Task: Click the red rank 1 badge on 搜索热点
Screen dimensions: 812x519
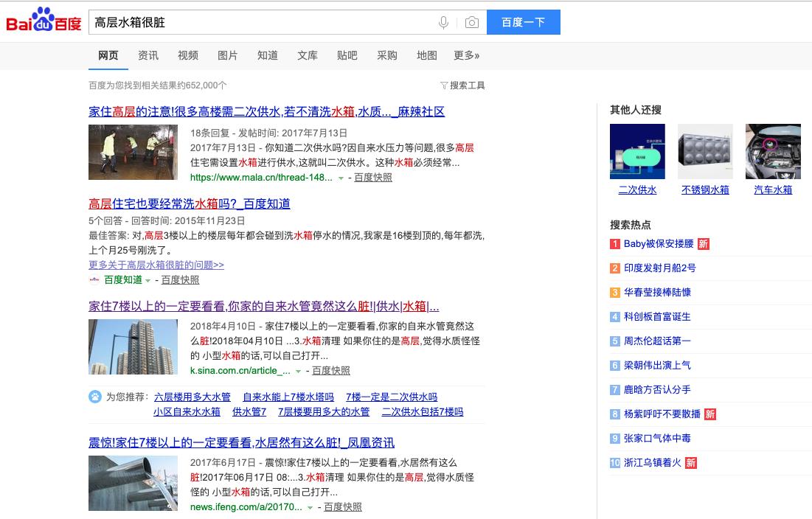Action: click(x=614, y=243)
